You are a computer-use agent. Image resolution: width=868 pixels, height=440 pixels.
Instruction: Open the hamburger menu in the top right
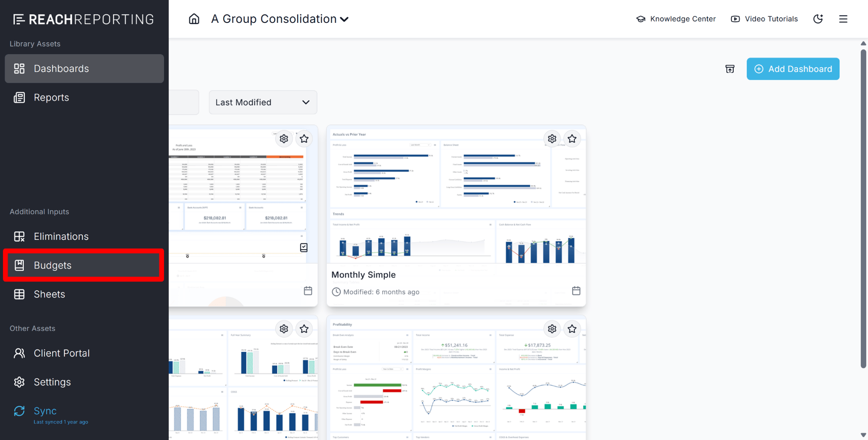tap(843, 19)
